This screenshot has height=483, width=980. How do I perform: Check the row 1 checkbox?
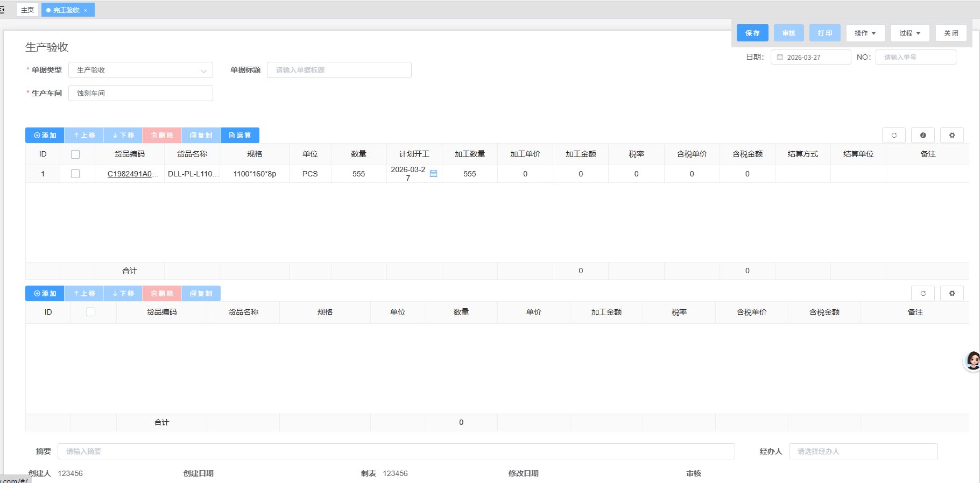[x=75, y=174]
